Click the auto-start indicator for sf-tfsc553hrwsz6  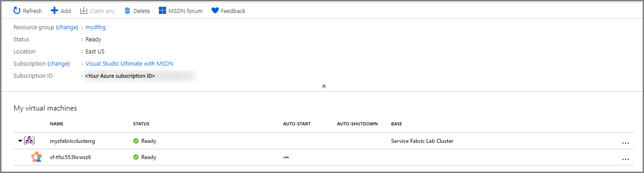pyautogui.click(x=286, y=158)
